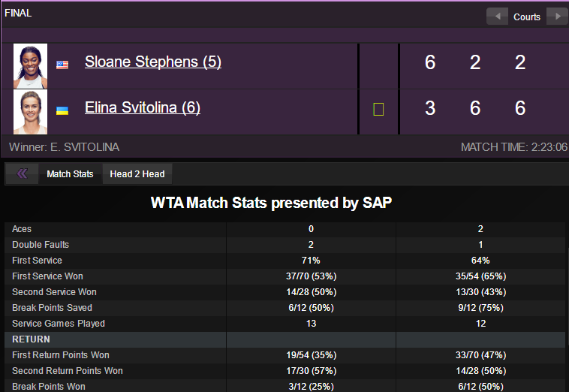This screenshot has height=392, width=569.
Task: Click the next court right arrow
Action: (556, 17)
